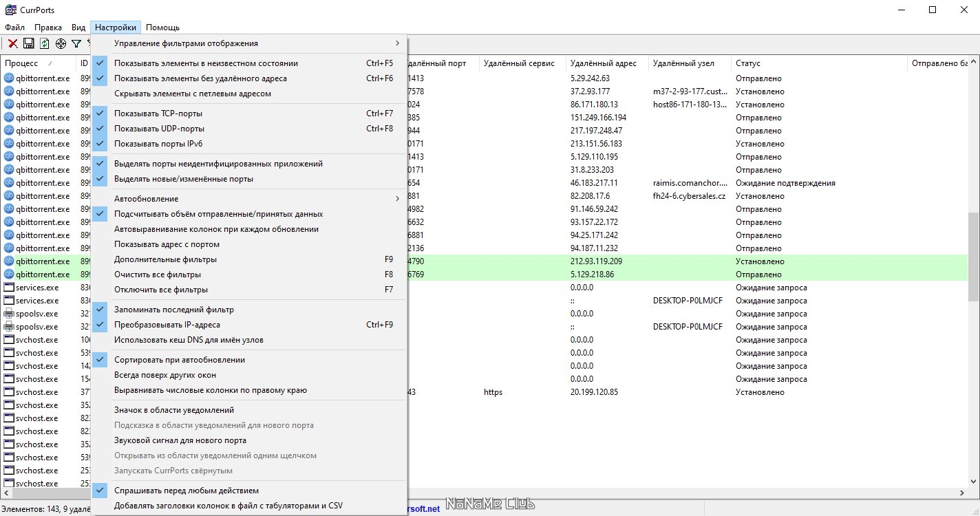Screen dimensions: 980x516
Task: Sort by the ID column header
Action: tap(83, 63)
